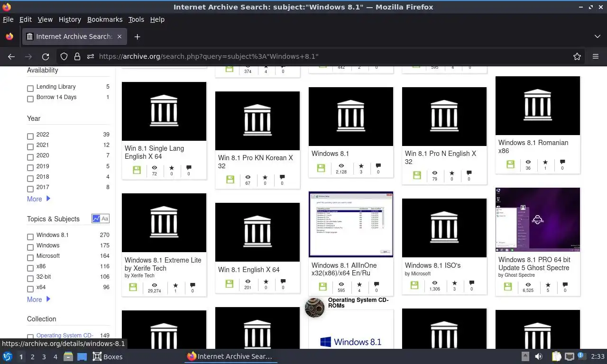Click reviews comment icon under Windows 8.1 ISO's
The height and width of the screenshot is (364, 607).
point(471,283)
